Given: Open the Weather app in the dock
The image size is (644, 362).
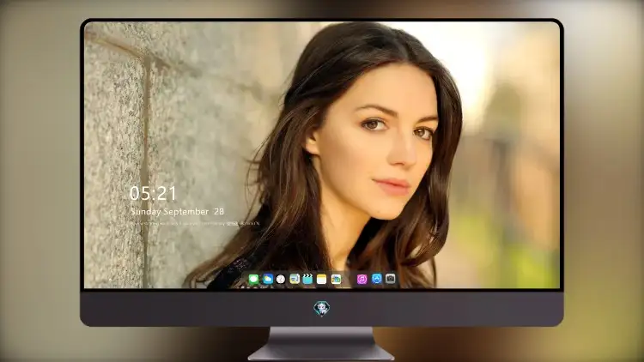Looking at the screenshot, I should [x=268, y=279].
